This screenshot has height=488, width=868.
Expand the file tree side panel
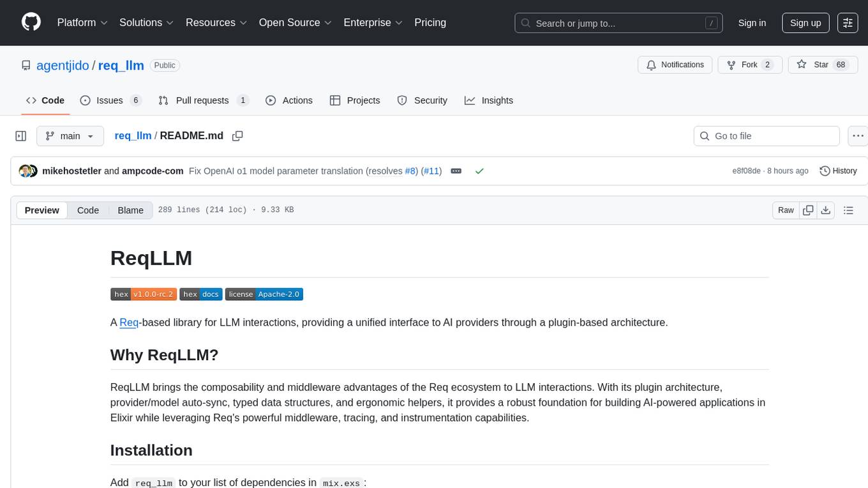tap(20, 136)
